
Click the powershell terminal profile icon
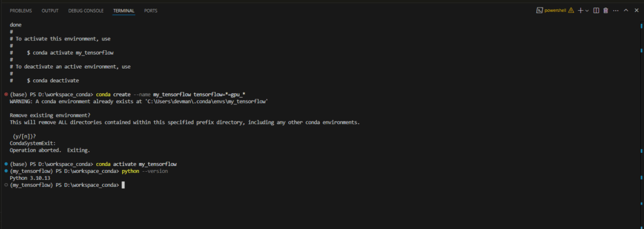pyautogui.click(x=539, y=11)
